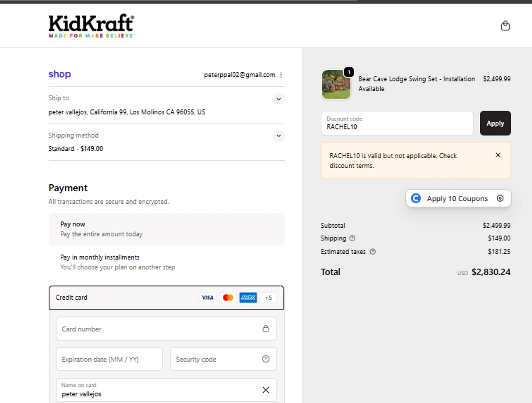Click the lock icon in card number
Screen dimensions: 532x403
266,329
